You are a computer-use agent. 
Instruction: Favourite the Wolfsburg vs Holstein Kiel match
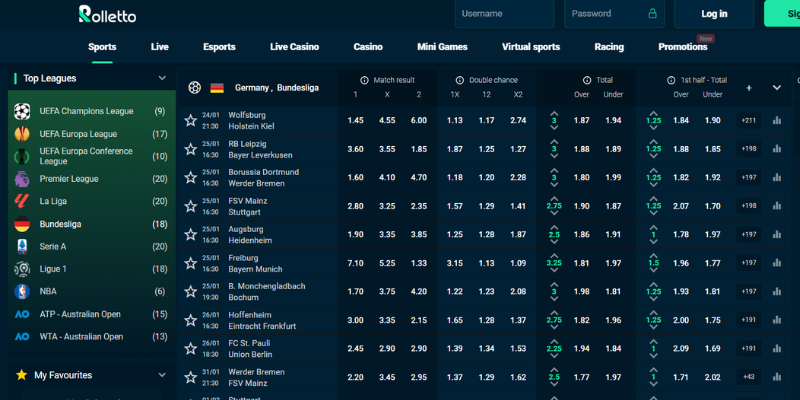click(x=191, y=120)
